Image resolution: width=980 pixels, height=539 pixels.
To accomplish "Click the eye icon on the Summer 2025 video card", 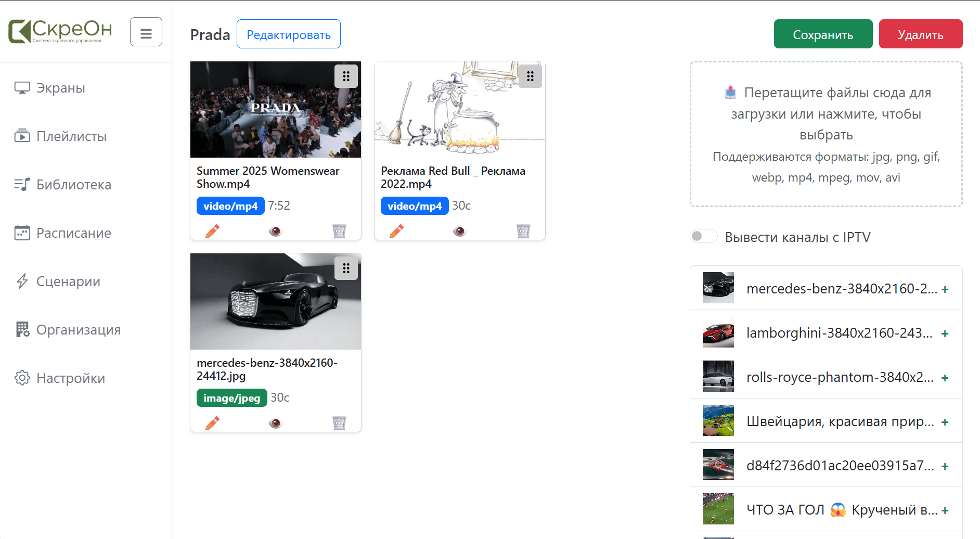I will (x=276, y=230).
